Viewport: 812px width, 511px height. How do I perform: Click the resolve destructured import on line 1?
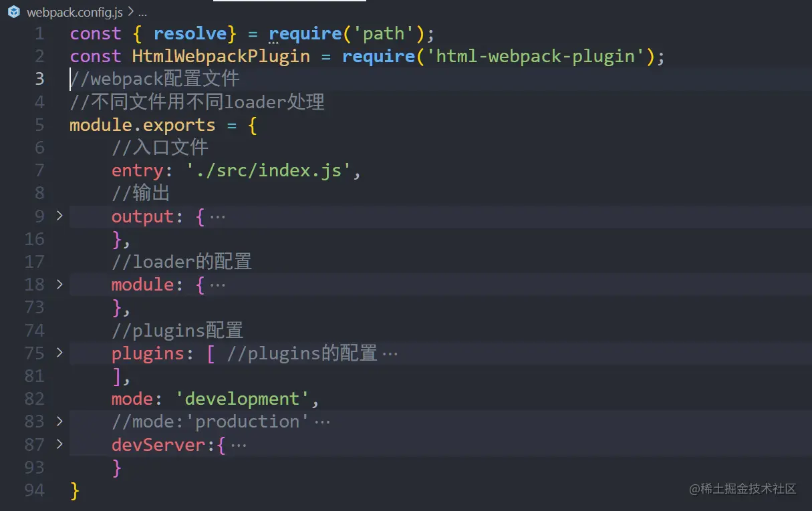[190, 33]
